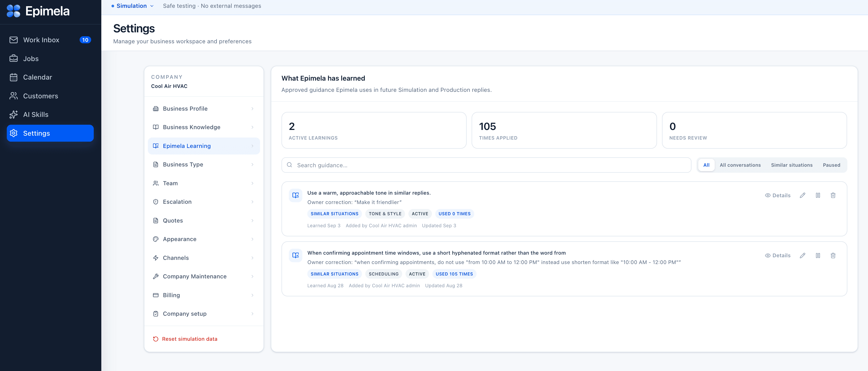Click the Escalation shield icon
This screenshot has height=371, width=868.
tap(156, 202)
